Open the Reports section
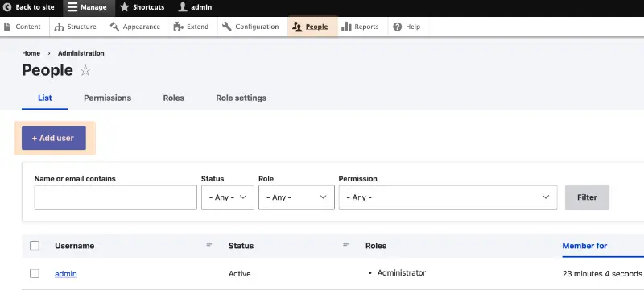This screenshot has height=299, width=644. 360,27
